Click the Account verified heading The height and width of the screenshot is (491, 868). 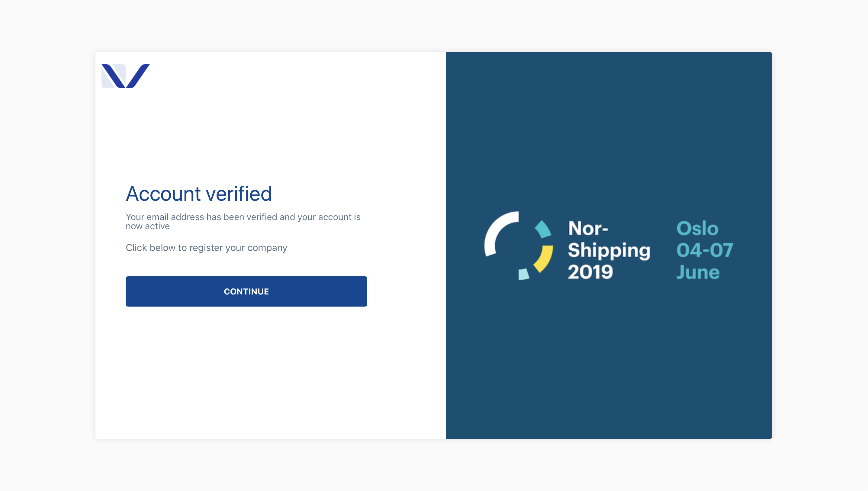coord(199,193)
